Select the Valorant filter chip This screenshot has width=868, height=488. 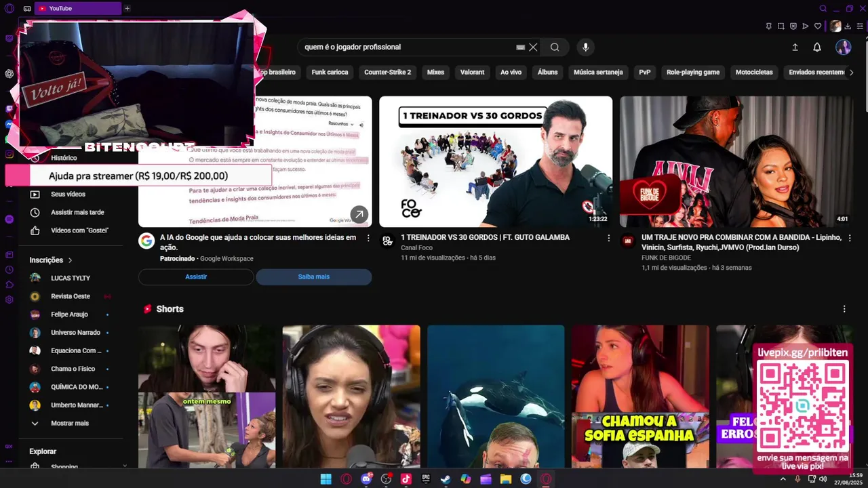tap(472, 72)
